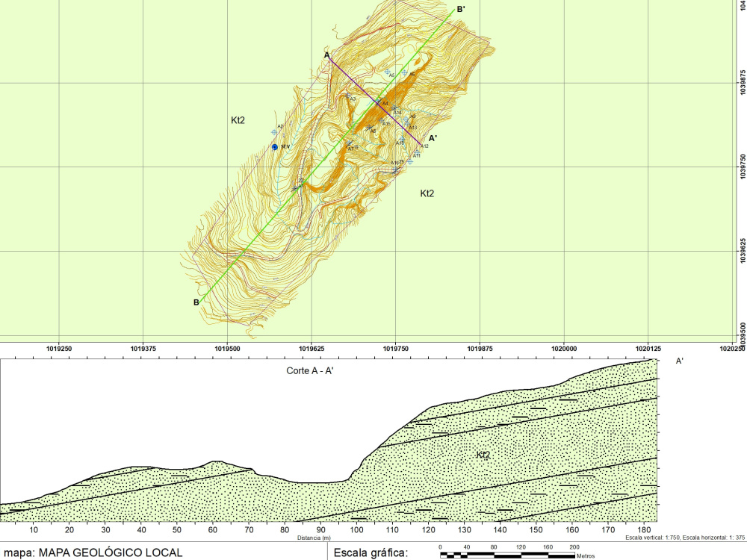Screen dimensions: 747x560
Task: Click section endpoint label B'
Action: (461, 9)
